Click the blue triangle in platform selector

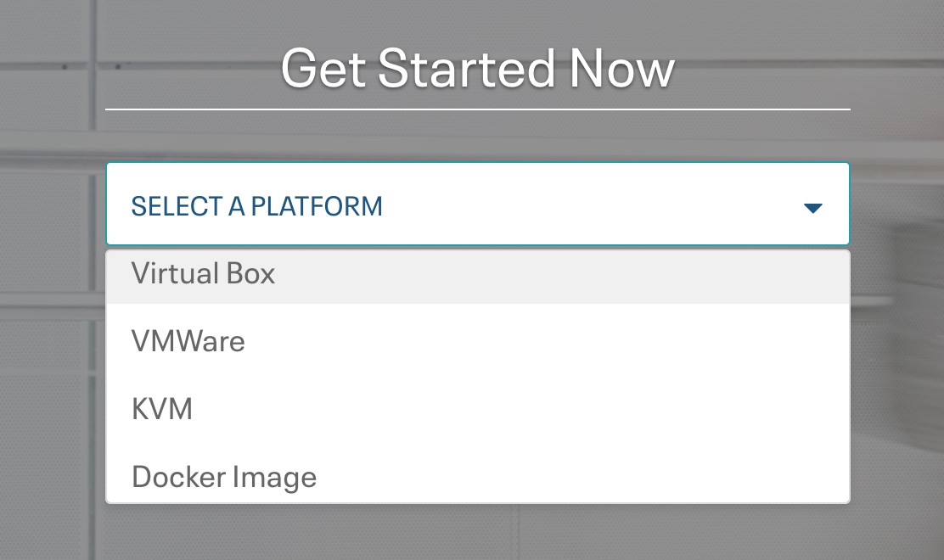pyautogui.click(x=812, y=208)
